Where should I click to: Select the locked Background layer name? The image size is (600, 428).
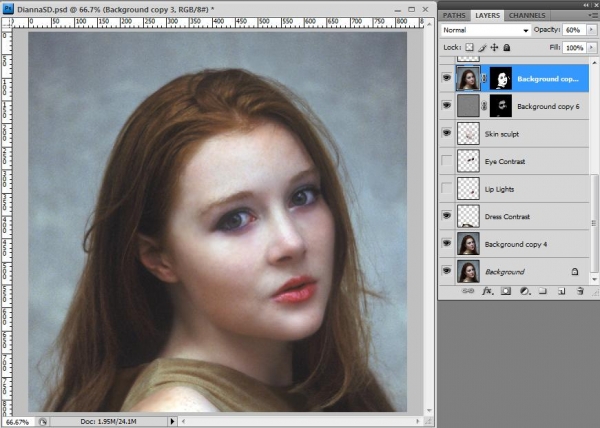click(x=505, y=272)
